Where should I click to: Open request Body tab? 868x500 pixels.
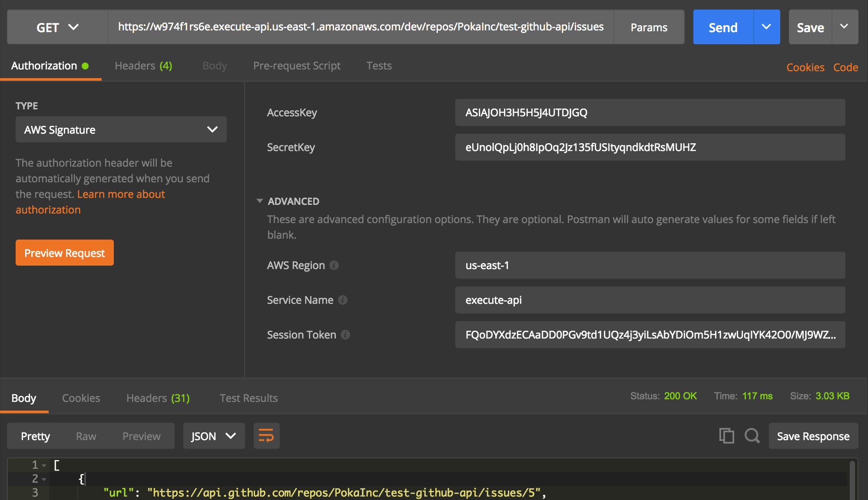[x=215, y=66]
